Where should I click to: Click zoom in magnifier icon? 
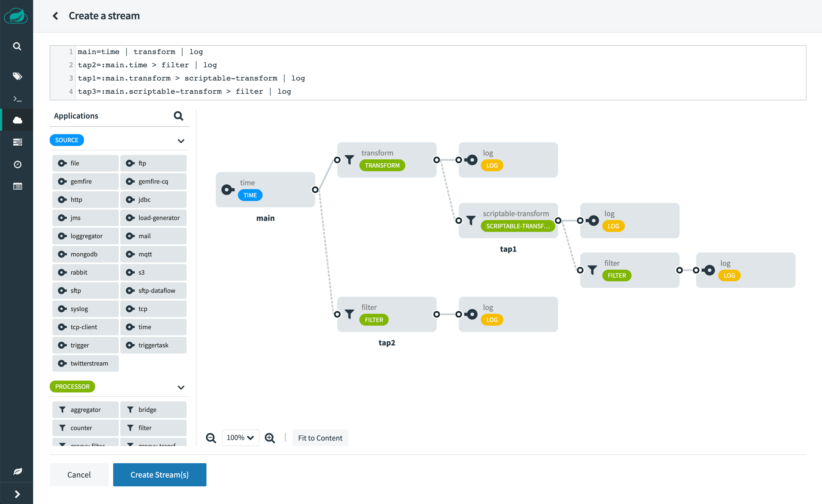[269, 438]
